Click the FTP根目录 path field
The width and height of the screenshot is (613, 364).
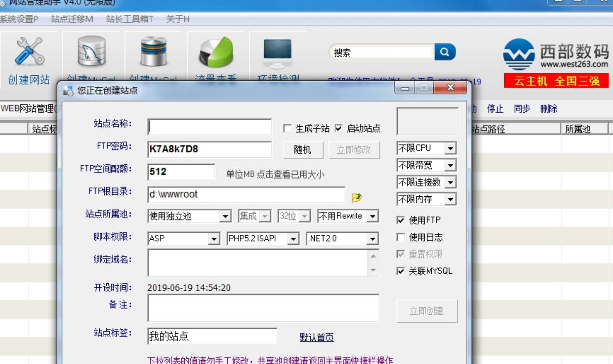(246, 195)
